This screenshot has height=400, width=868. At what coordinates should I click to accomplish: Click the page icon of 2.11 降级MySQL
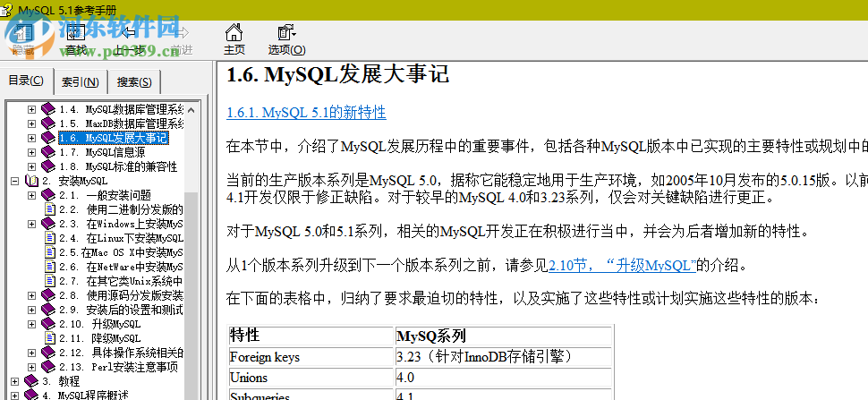point(50,338)
